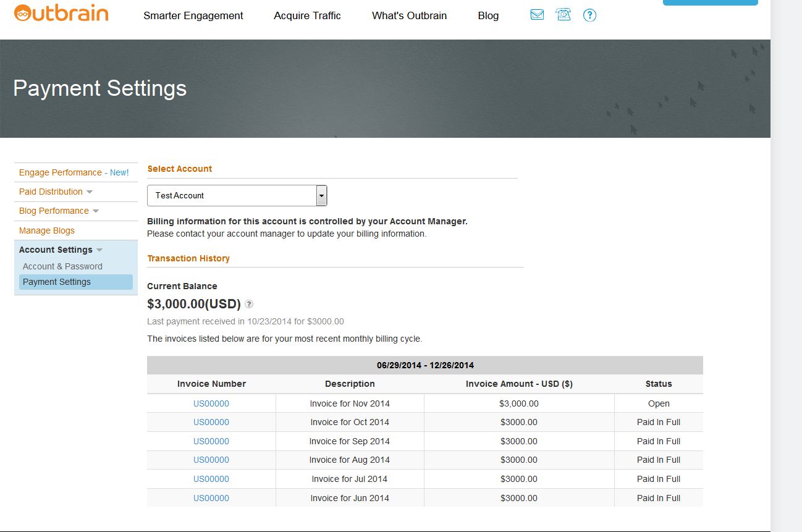This screenshot has height=532, width=802.
Task: Expand the Blog Performance menu arrow
Action: tap(96, 211)
